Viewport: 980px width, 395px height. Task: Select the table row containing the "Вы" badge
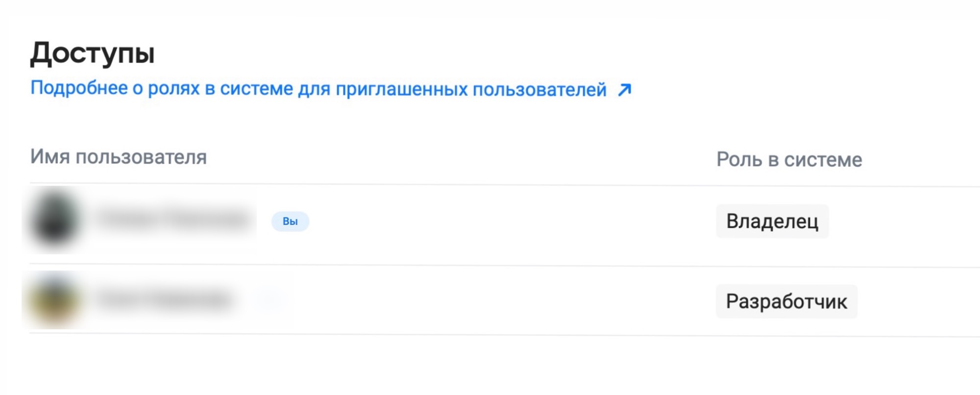(505, 225)
